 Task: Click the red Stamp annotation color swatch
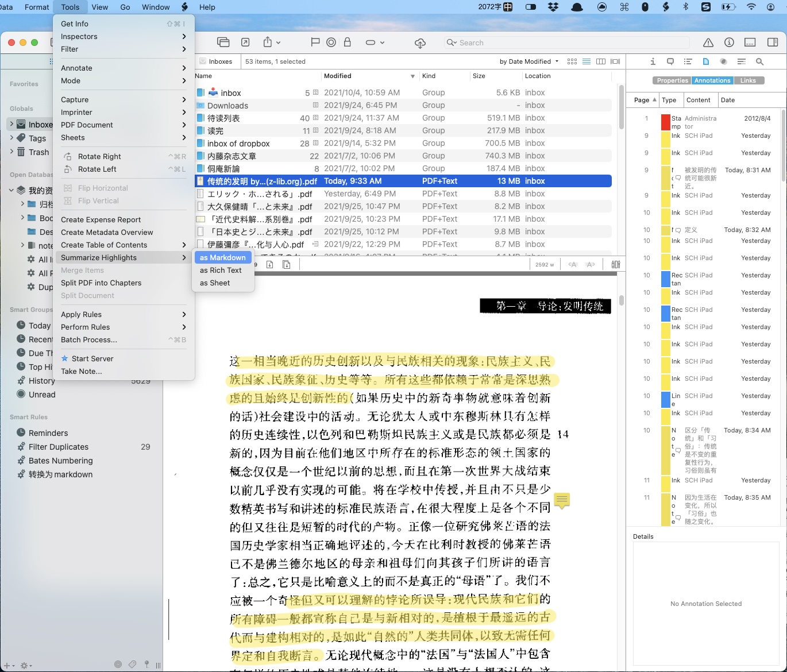click(665, 122)
